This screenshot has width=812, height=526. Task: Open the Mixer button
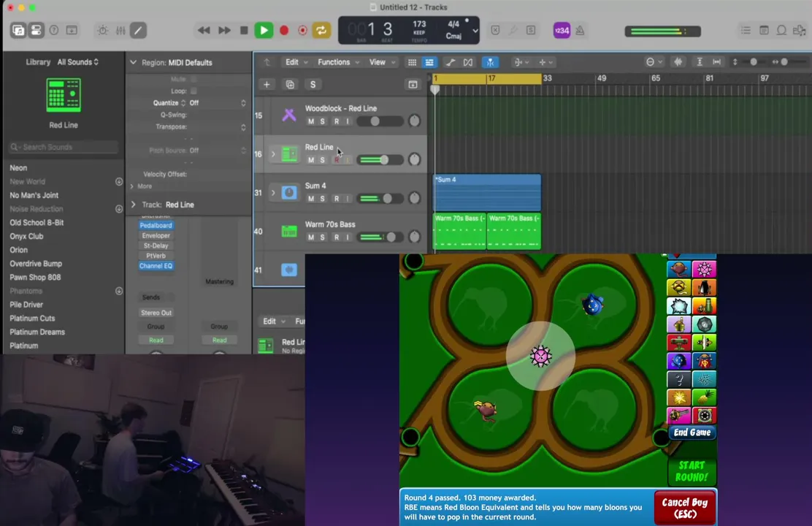pyautogui.click(x=120, y=30)
